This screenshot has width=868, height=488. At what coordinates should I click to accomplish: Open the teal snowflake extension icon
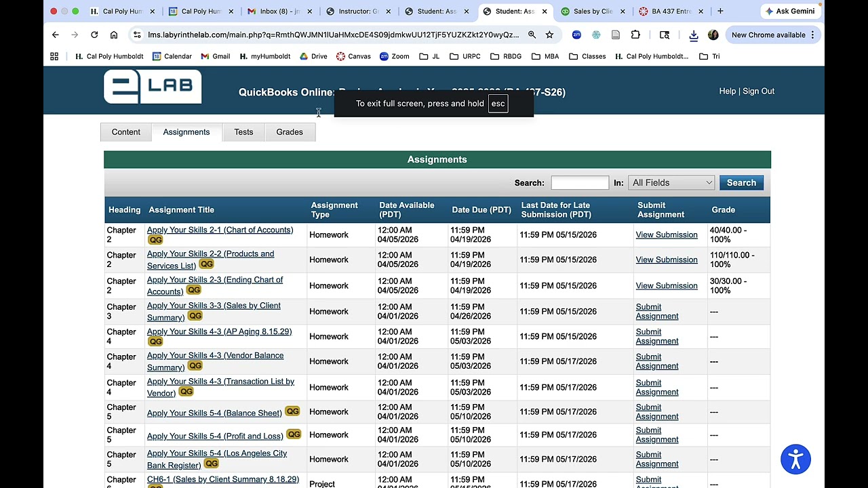(596, 35)
